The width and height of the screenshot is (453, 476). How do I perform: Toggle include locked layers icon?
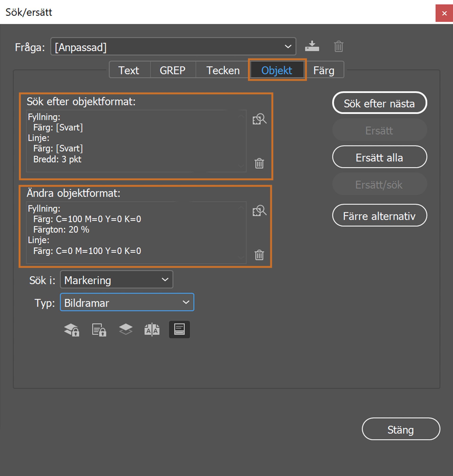coord(72,330)
